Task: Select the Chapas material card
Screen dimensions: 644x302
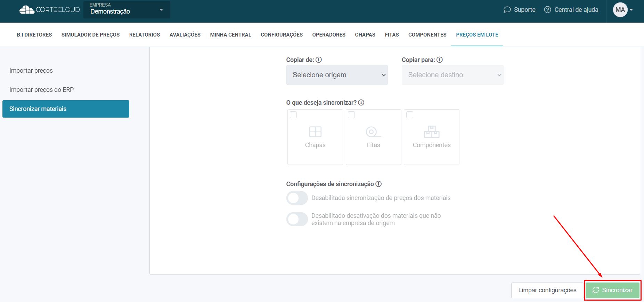Action: click(315, 137)
